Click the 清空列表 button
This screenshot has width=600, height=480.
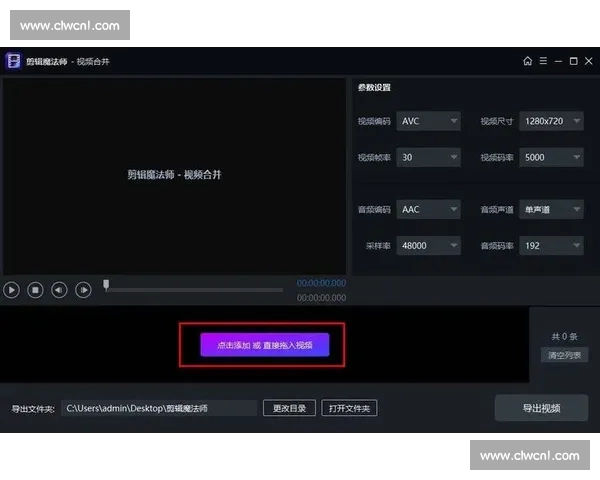pos(564,355)
